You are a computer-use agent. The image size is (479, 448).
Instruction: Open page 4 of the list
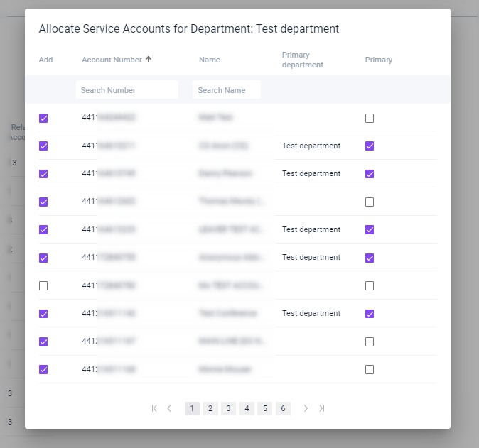pos(247,408)
